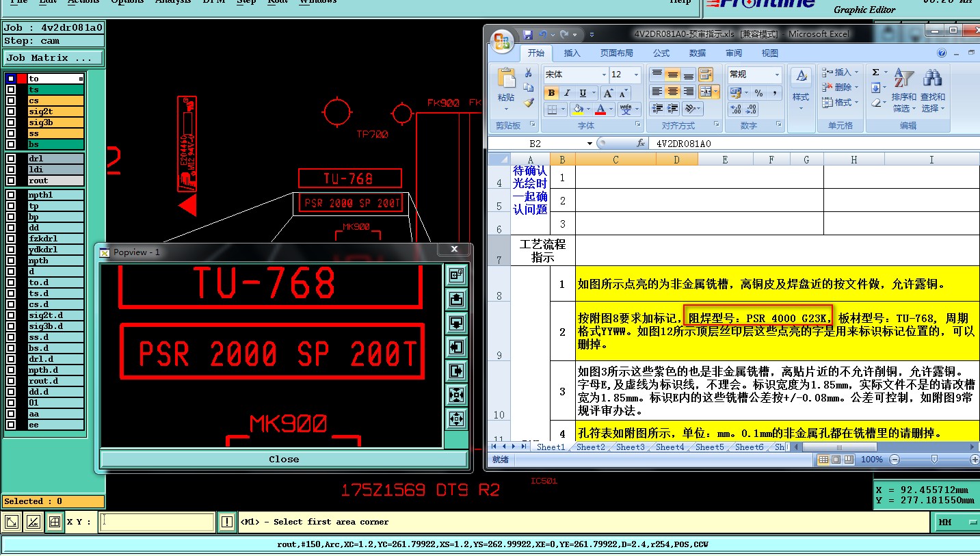
Task: Click the Undo arrow in Excel
Action: 542,34
